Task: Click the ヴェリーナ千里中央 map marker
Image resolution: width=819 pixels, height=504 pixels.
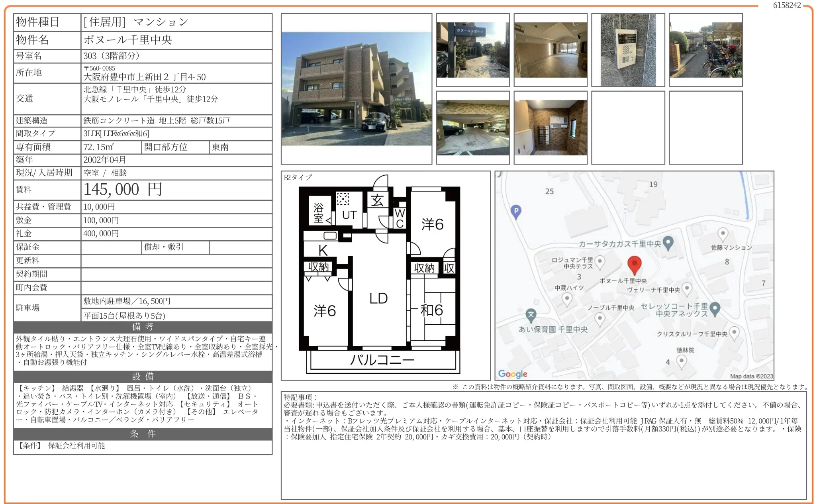Action: point(687,288)
